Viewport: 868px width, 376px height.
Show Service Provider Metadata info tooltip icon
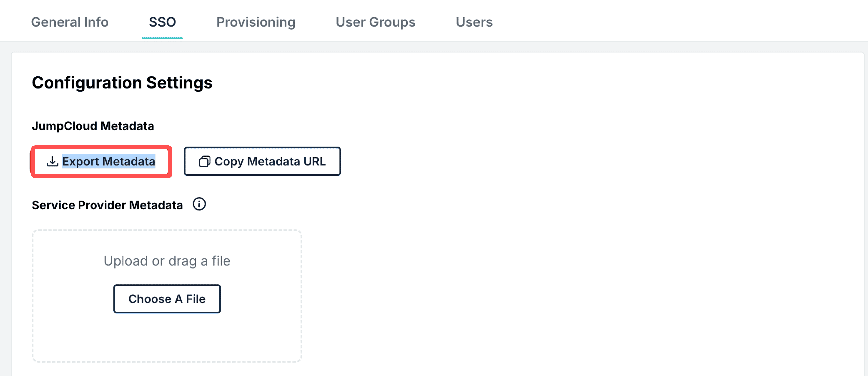click(199, 204)
